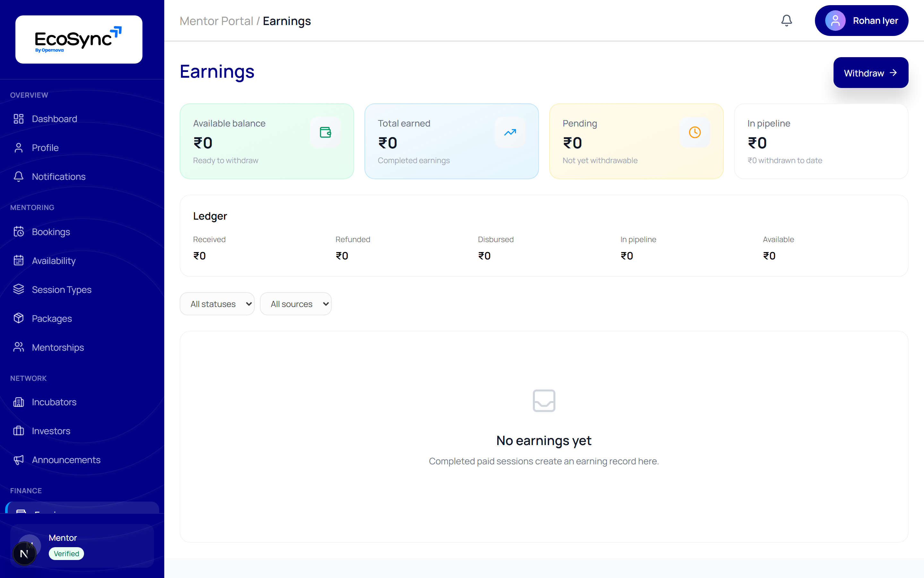Select the Available balance card

tap(267, 141)
